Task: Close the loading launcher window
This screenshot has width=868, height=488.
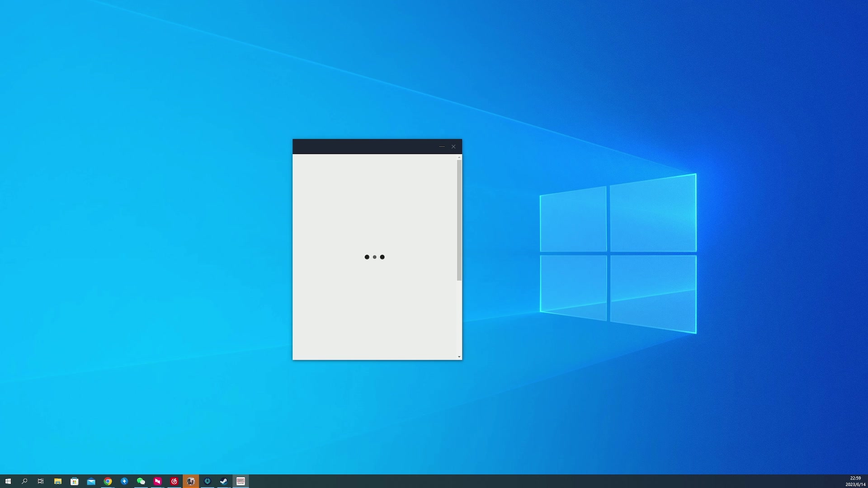Action: (453, 146)
